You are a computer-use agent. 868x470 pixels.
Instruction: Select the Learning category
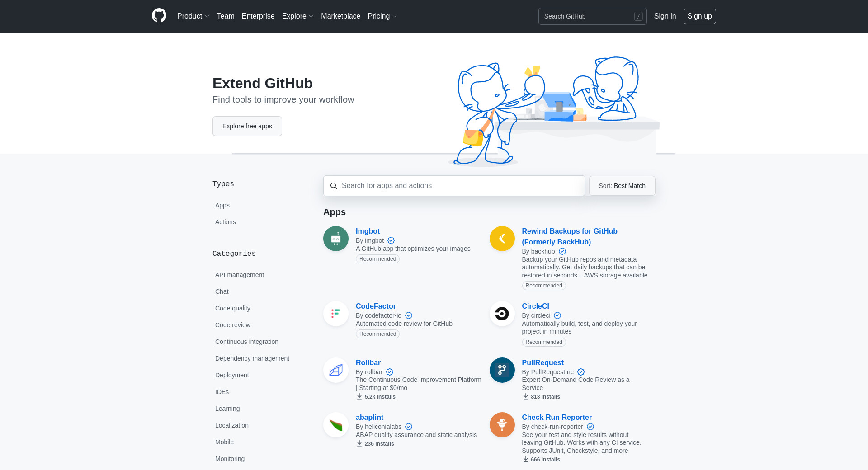(227, 409)
